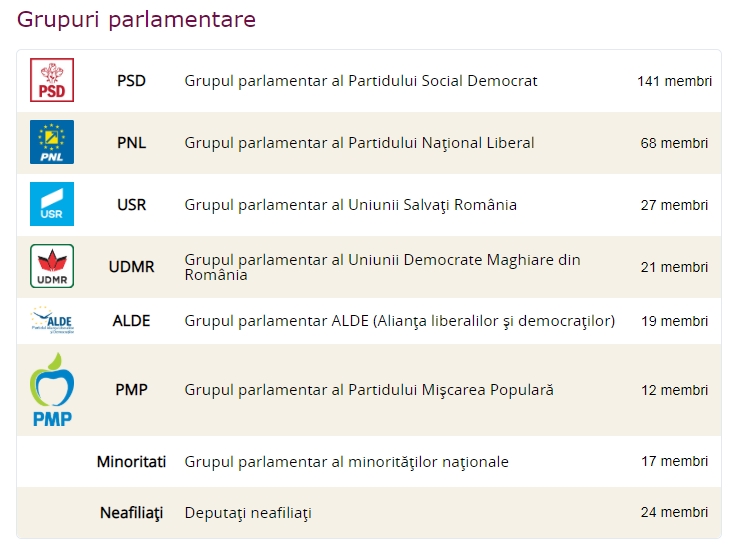The image size is (737, 544).
Task: Open Grupul parlamentar al Partidului Social Democrat
Action: 361,81
